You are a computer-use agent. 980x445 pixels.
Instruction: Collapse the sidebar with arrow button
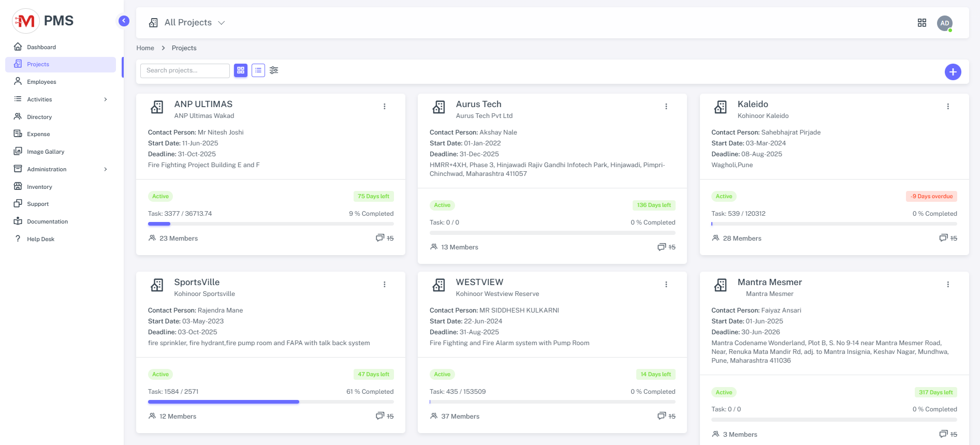[x=124, y=21]
